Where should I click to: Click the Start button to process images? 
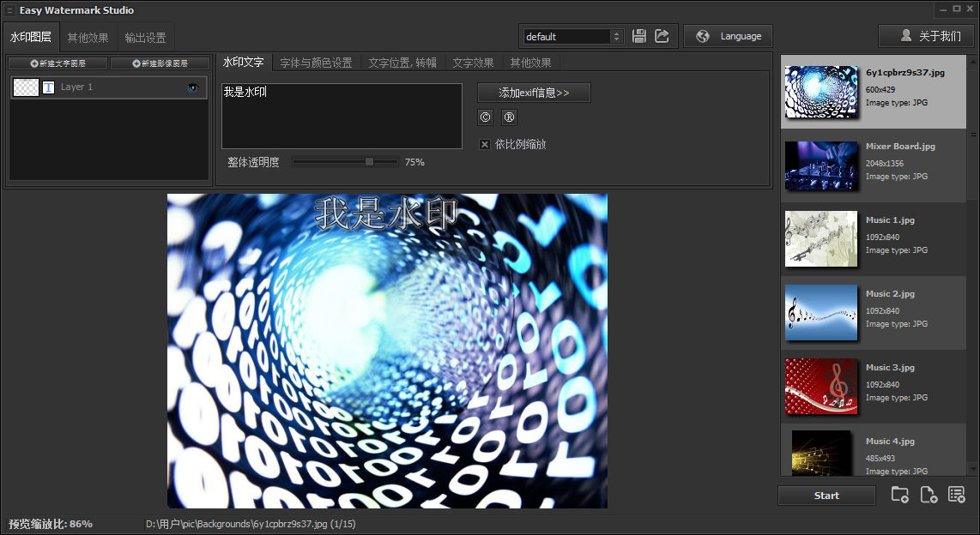pos(826,496)
